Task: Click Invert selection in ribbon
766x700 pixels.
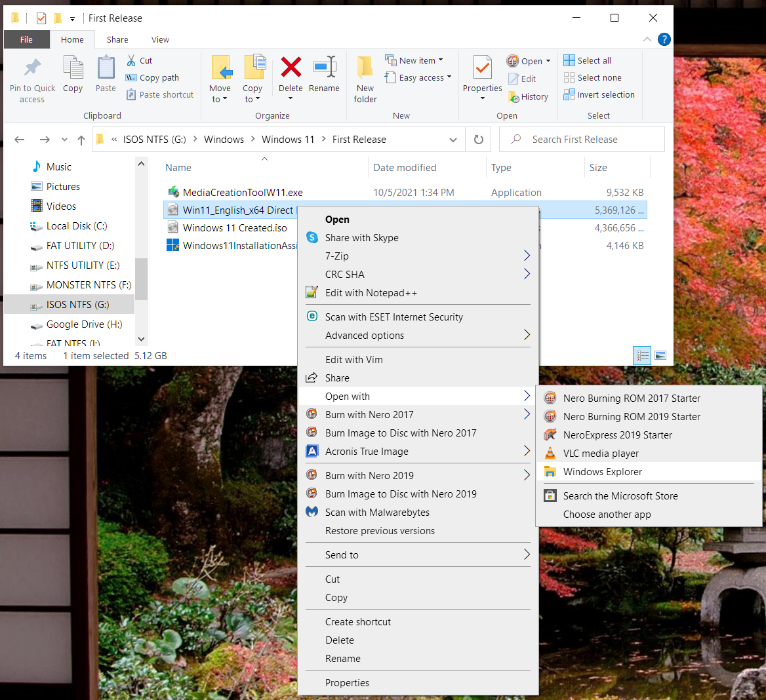Action: 599,94
